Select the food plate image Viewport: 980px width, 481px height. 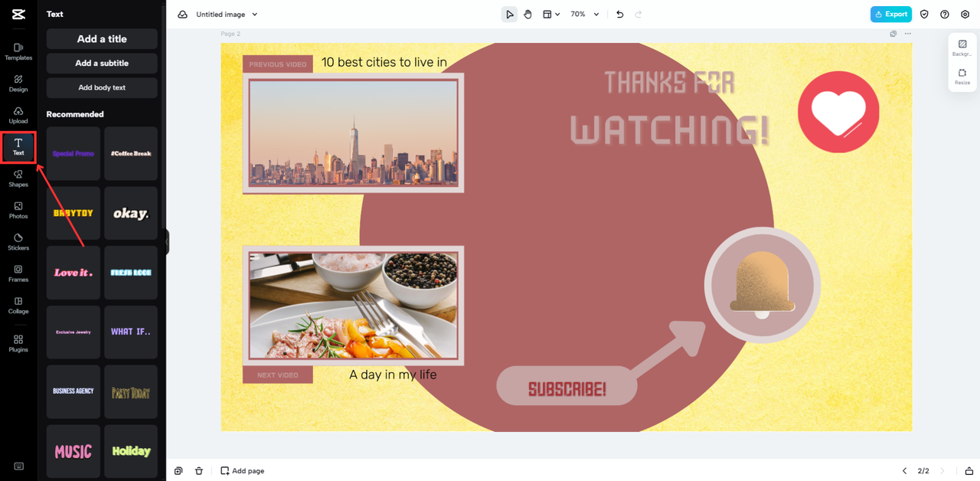coord(353,306)
